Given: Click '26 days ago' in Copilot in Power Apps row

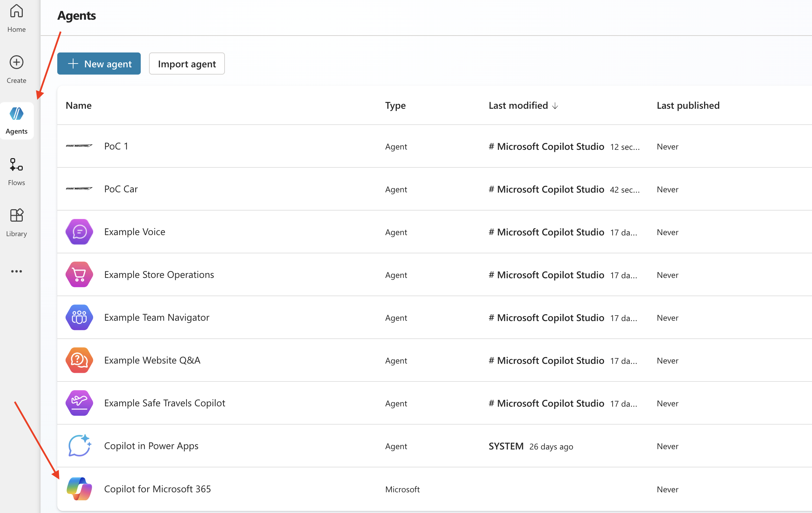Looking at the screenshot, I should (x=551, y=446).
